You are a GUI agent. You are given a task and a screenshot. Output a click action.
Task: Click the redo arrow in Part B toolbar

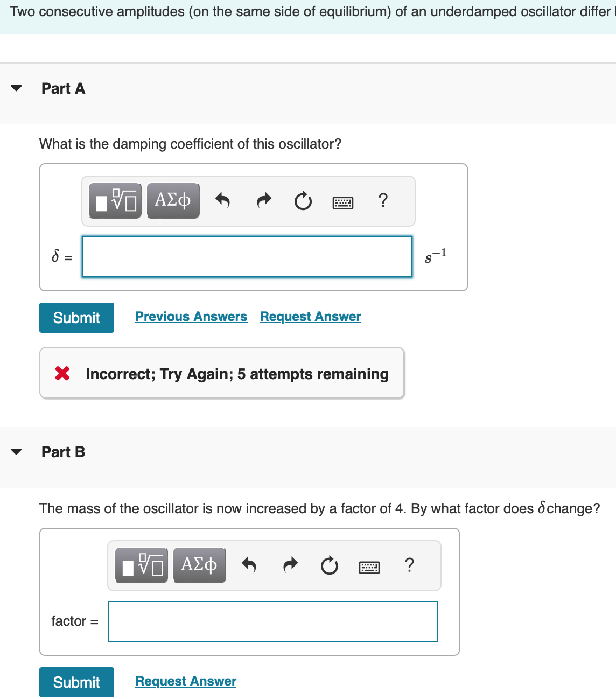pos(290,565)
